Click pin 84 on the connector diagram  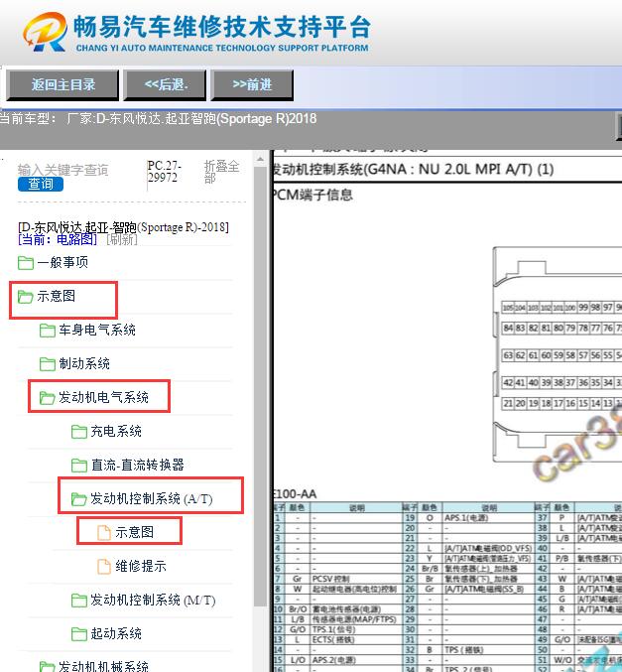click(x=508, y=329)
